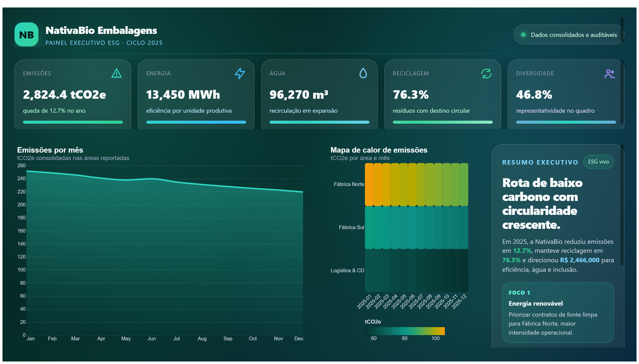This screenshot has height=364, width=639.
Task: Click the Resumo Executivo panel scrollbar
Action: point(622,205)
